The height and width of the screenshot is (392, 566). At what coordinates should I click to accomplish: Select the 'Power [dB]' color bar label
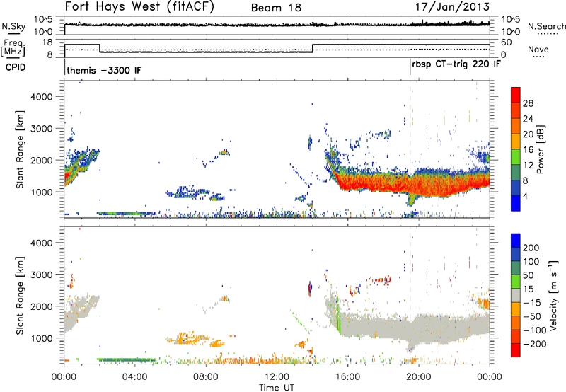pos(541,149)
